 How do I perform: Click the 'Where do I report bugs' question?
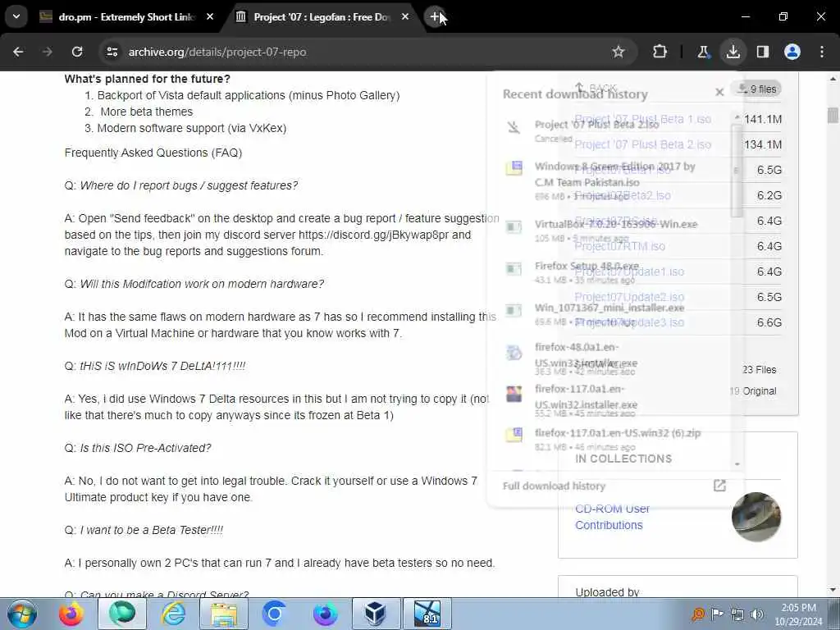[189, 185]
